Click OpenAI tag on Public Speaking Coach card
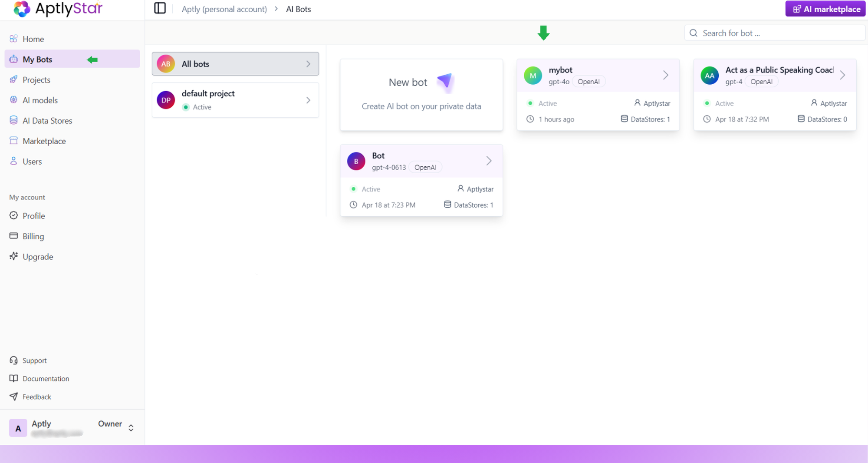 pos(761,82)
